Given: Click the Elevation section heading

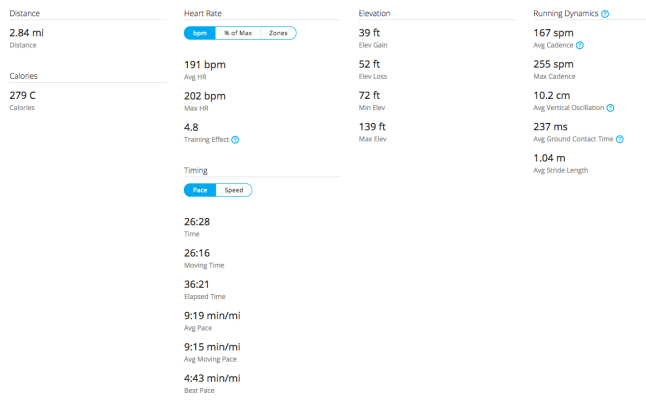Looking at the screenshot, I should click(x=374, y=14).
